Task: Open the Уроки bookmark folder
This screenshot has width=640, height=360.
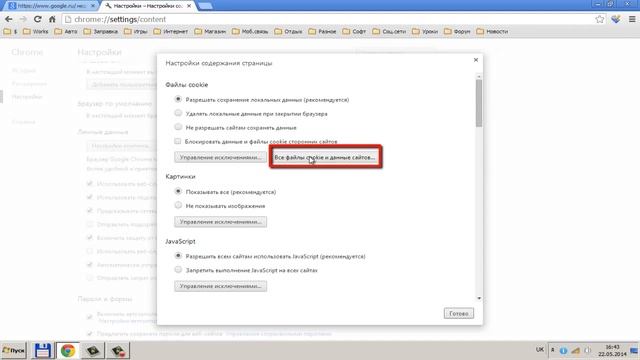Action: [425, 31]
